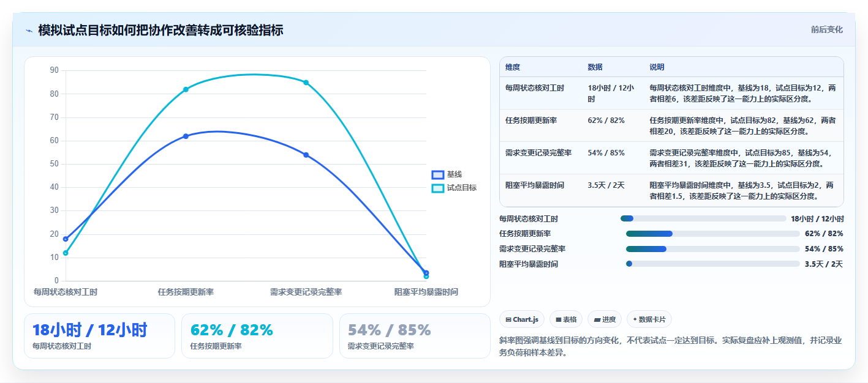Select the 进度 chip
This screenshot has height=383, width=868.
(x=604, y=319)
